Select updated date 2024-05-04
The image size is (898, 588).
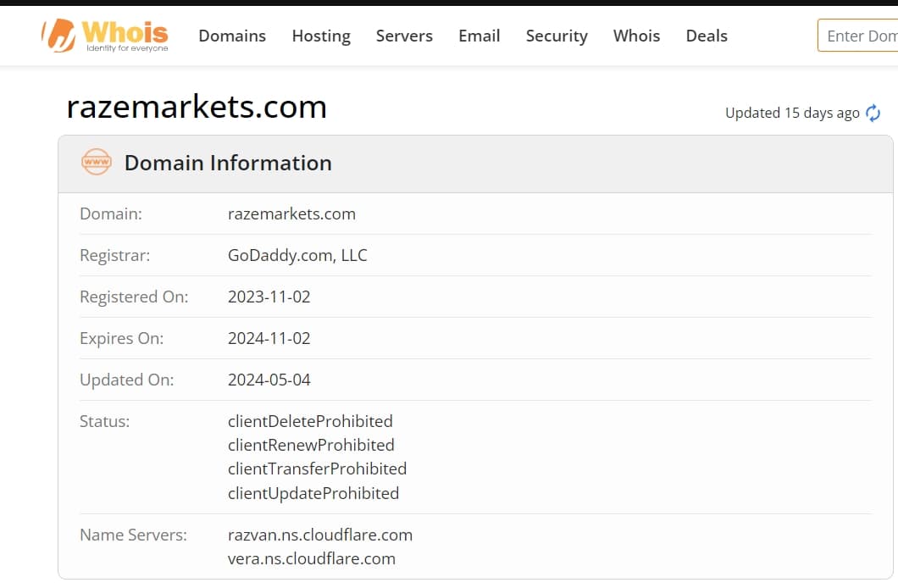click(x=269, y=380)
